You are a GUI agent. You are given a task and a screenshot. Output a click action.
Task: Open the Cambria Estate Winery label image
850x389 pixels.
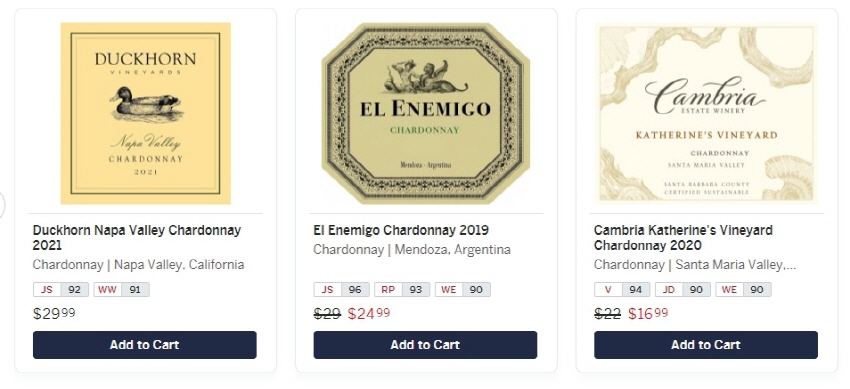click(706, 113)
